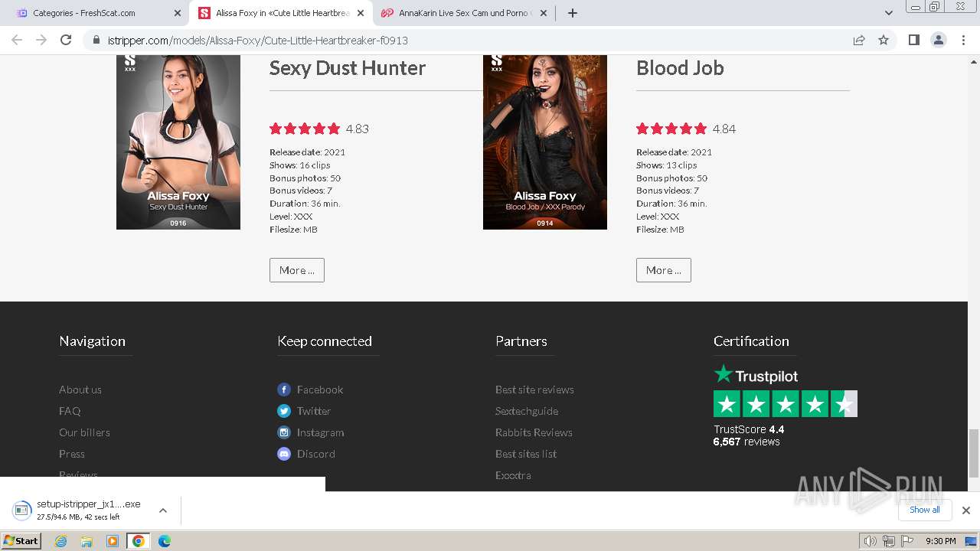Bookmark this page with the star icon
Image resolution: width=980 pixels, height=551 pixels.
click(x=884, y=40)
